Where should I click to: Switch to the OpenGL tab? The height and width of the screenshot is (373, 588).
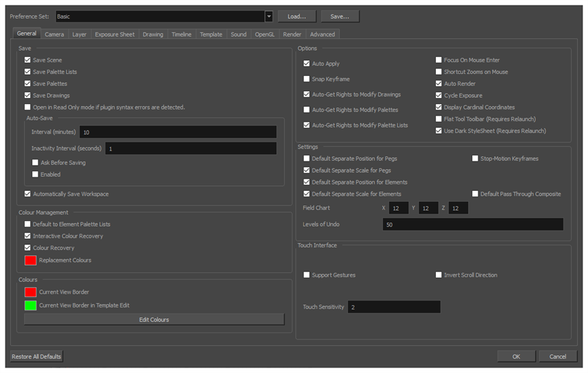[x=265, y=34]
